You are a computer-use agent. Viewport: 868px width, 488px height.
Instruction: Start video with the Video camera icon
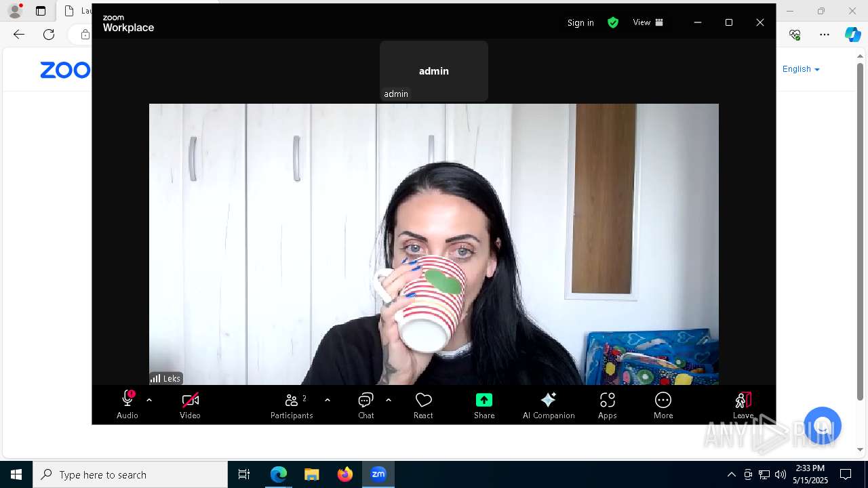point(190,399)
